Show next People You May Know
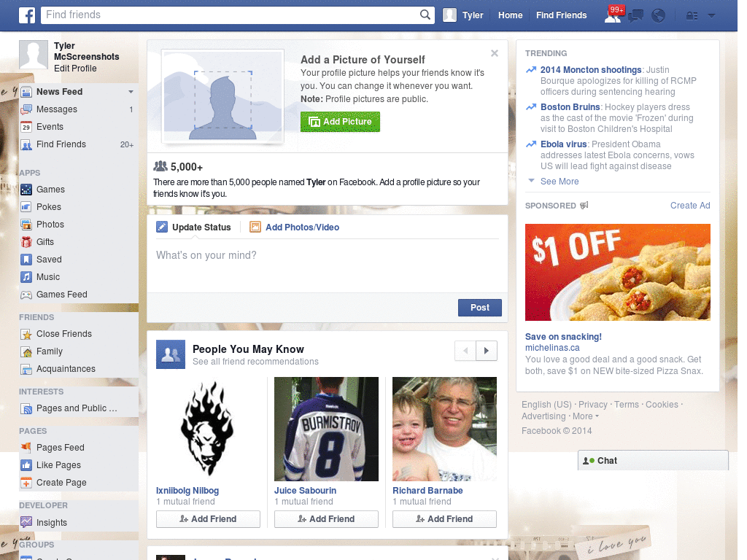This screenshot has width=747, height=560. pyautogui.click(x=487, y=351)
